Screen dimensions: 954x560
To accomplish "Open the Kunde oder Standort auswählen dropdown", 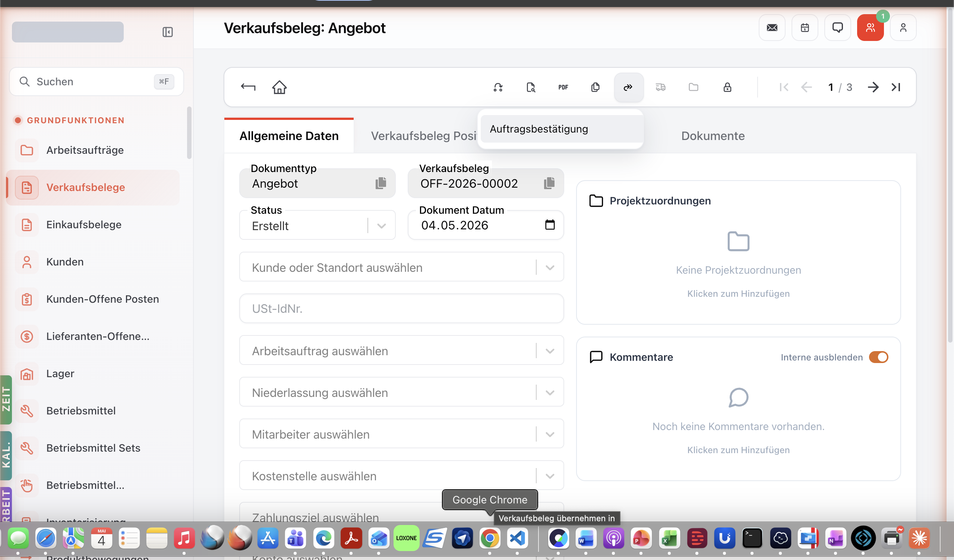I will [401, 267].
